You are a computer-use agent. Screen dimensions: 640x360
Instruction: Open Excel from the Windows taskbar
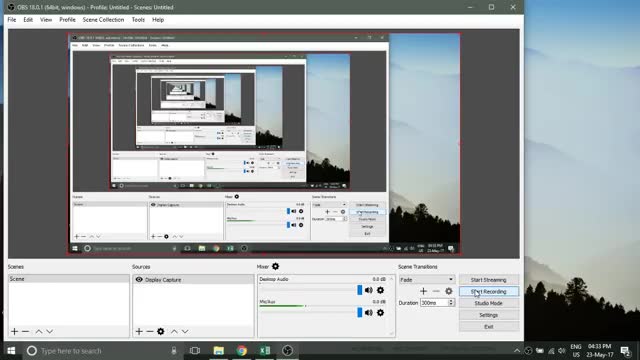pyautogui.click(x=264, y=351)
